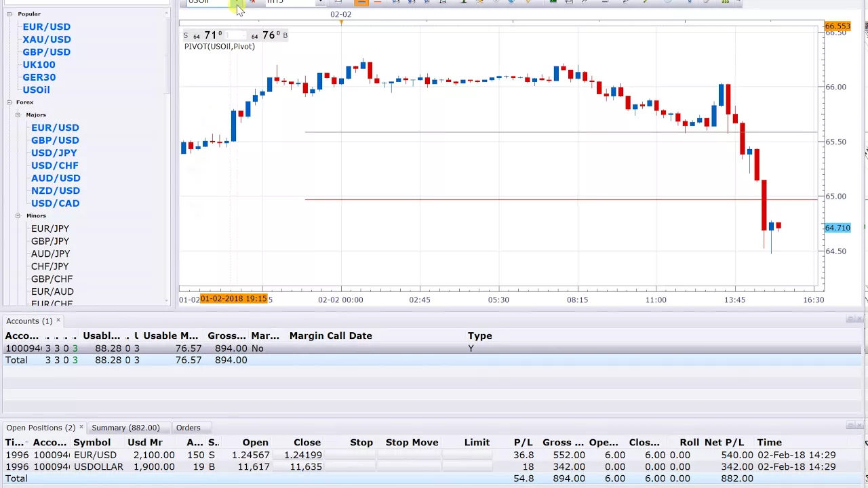Viewport: 868px width, 488px height.
Task: Select EUR/USD under Majors
Action: pyautogui.click(x=55, y=128)
